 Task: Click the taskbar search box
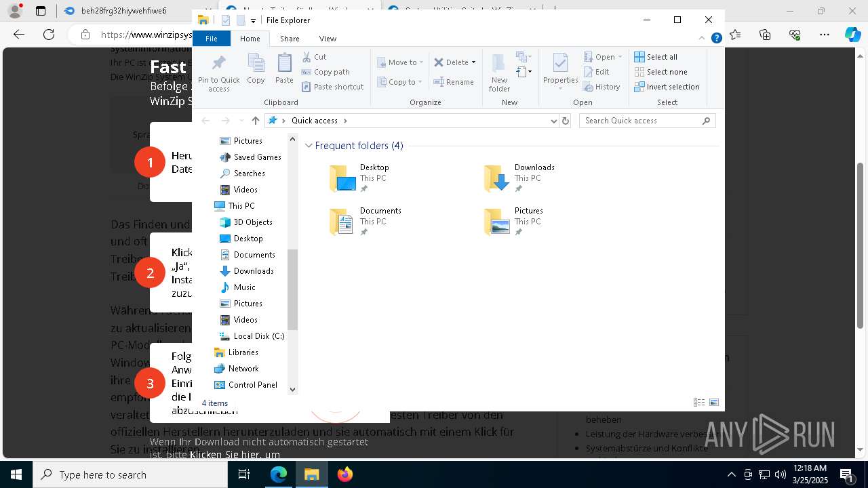(x=130, y=474)
